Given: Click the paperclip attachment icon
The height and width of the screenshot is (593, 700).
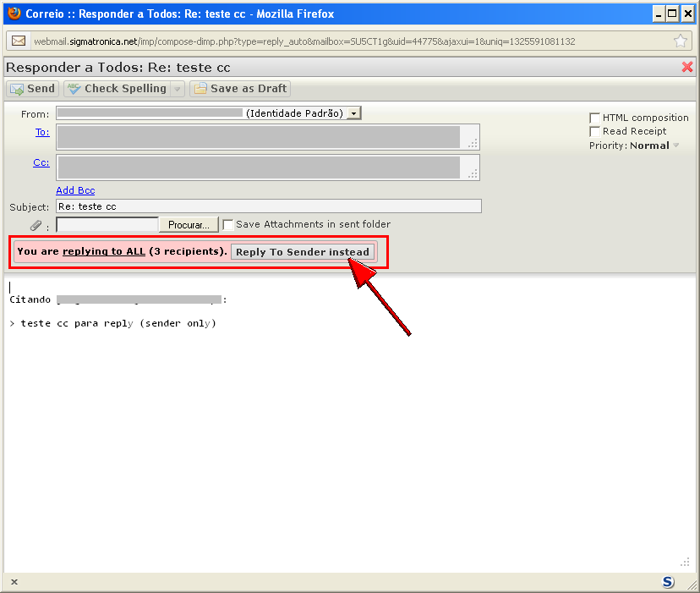Looking at the screenshot, I should (x=36, y=225).
